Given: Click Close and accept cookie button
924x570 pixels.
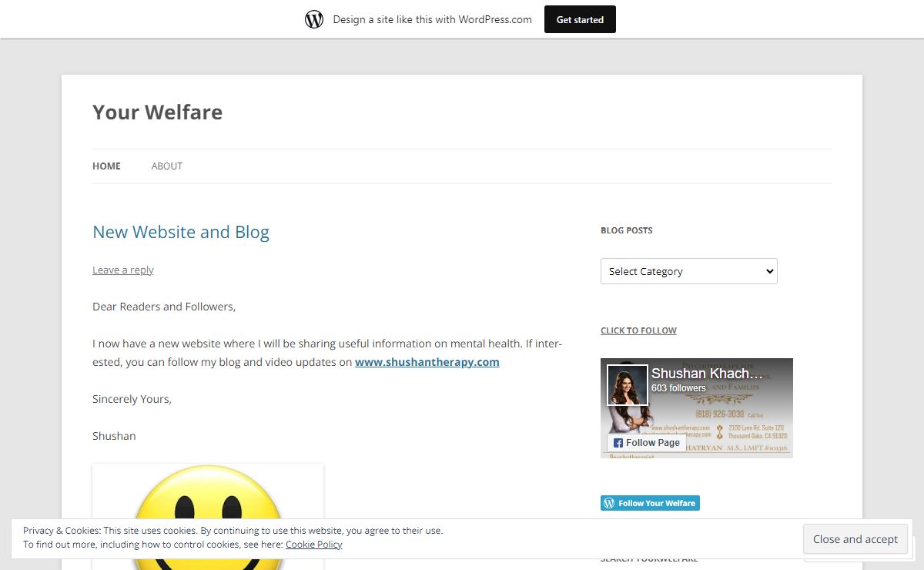Looking at the screenshot, I should pyautogui.click(x=855, y=539).
